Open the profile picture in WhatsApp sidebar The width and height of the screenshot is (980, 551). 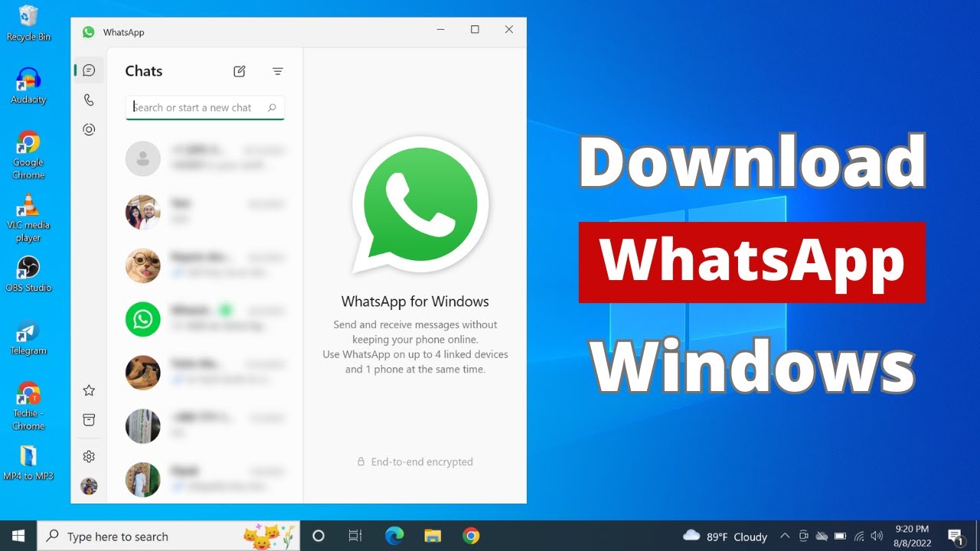tap(89, 486)
